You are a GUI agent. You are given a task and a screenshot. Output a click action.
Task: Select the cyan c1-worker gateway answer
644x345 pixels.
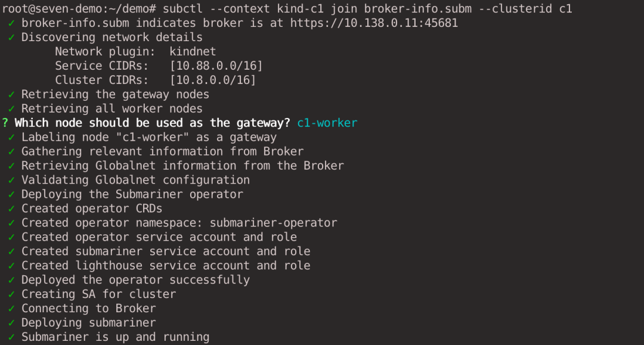click(327, 123)
